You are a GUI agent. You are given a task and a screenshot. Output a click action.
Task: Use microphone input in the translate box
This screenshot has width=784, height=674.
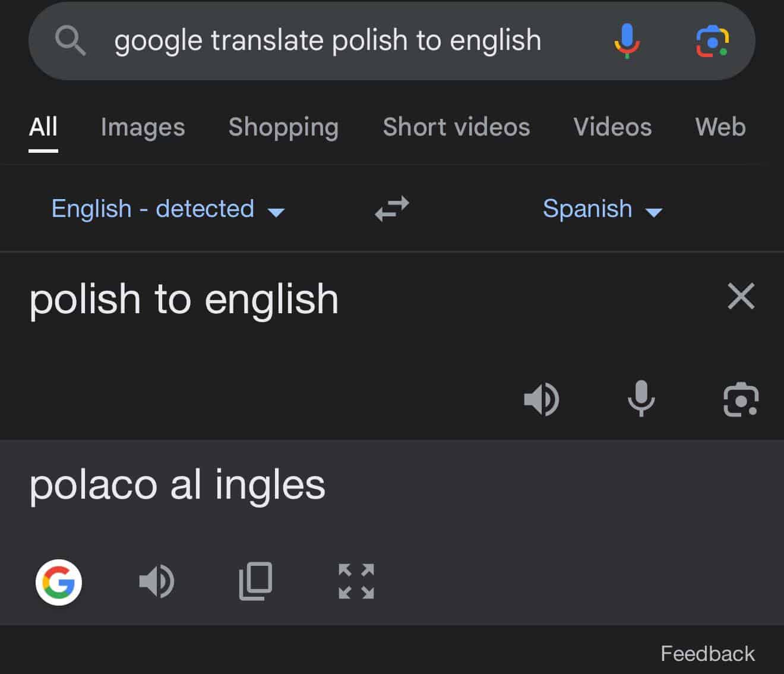click(x=641, y=399)
